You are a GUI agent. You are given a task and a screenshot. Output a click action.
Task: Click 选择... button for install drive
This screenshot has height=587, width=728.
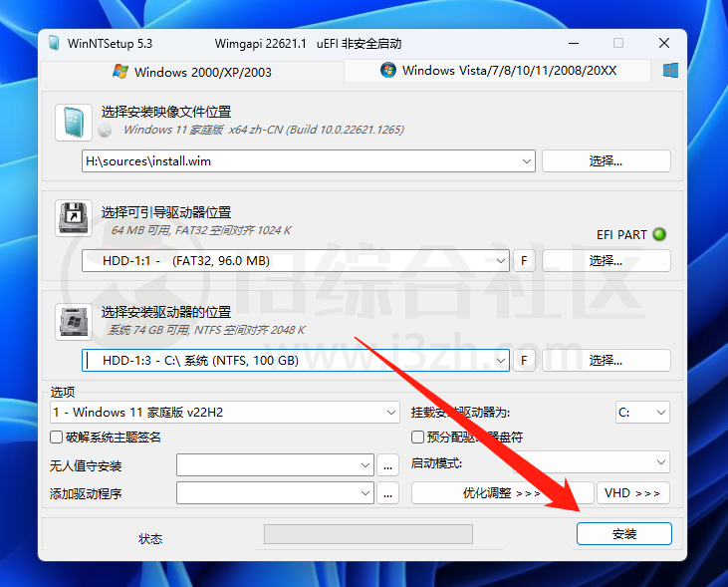click(x=606, y=360)
